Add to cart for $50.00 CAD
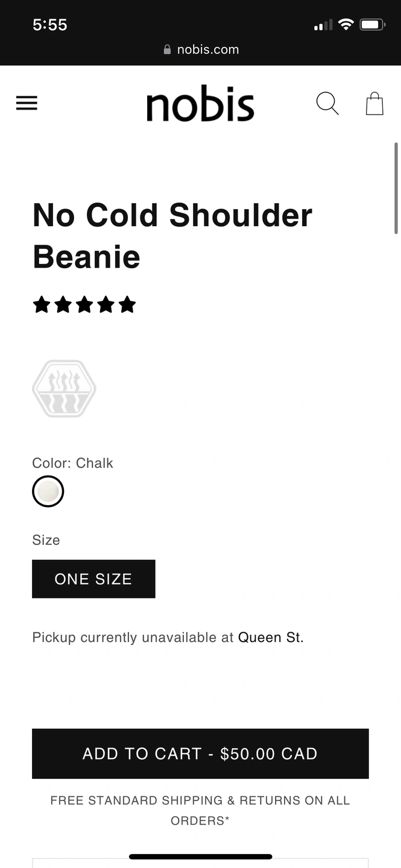This screenshot has width=401, height=868. 200,753
